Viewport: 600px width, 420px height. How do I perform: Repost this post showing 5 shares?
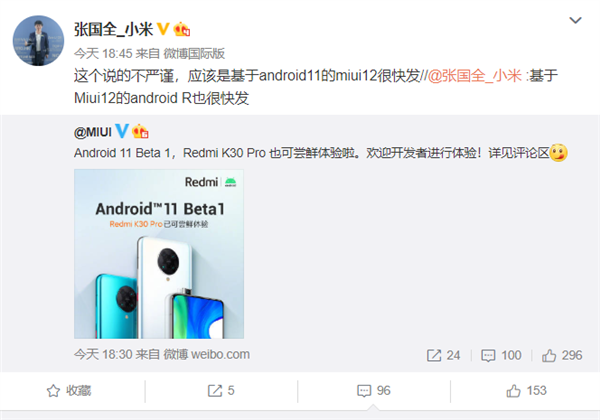tap(221, 391)
